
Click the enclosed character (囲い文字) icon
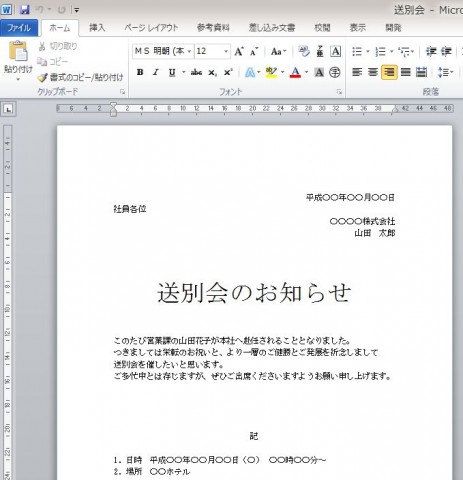pyautogui.click(x=335, y=72)
